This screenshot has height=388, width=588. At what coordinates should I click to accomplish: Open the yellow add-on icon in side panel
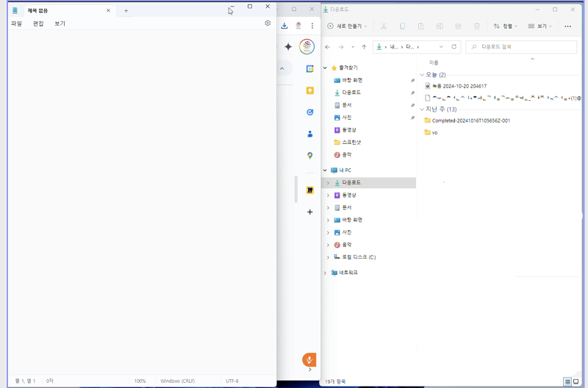(309, 190)
